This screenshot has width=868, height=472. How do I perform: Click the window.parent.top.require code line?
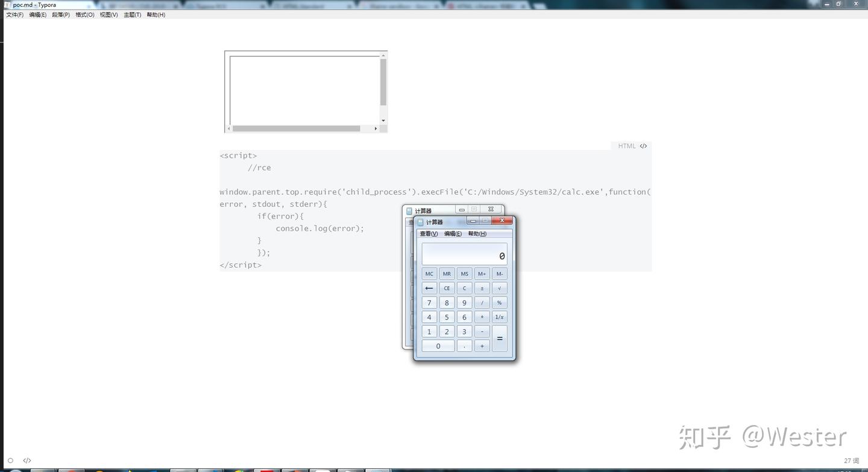pyautogui.click(x=435, y=192)
